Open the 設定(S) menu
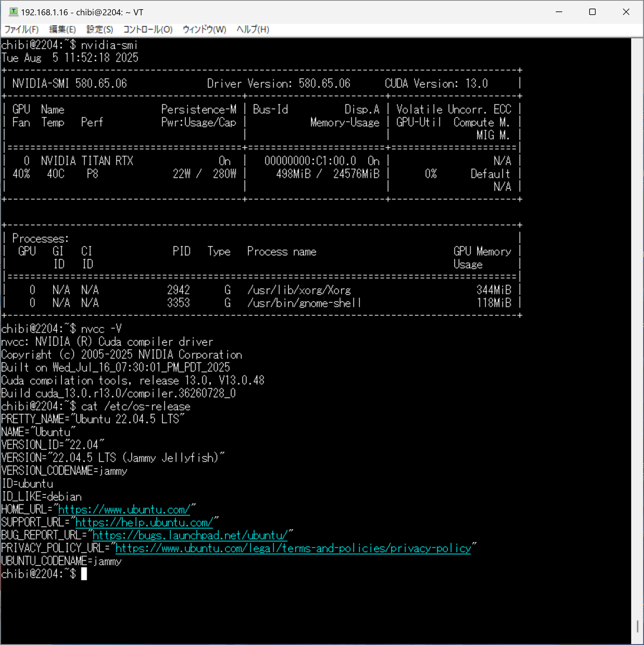Screen dimensions: 644x645 tap(99, 29)
